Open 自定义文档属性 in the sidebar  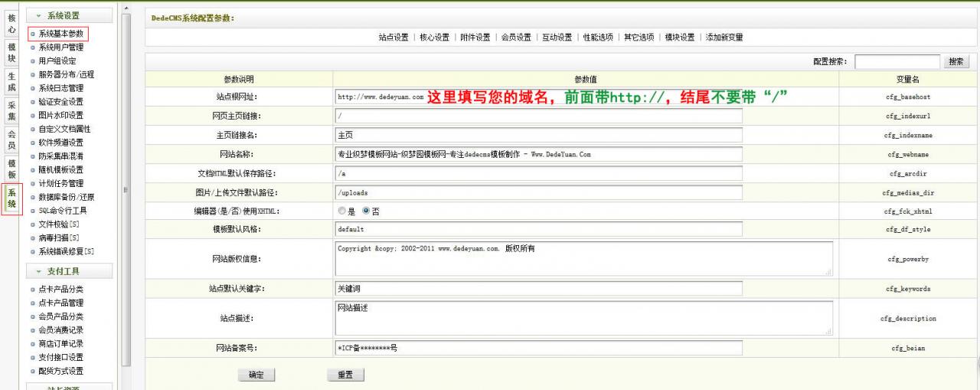point(64,129)
